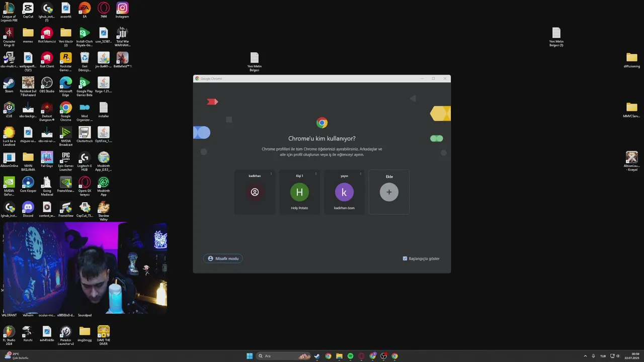Open the 7444 Opera desktop shortcut
The width and height of the screenshot is (644, 362).
104,11
